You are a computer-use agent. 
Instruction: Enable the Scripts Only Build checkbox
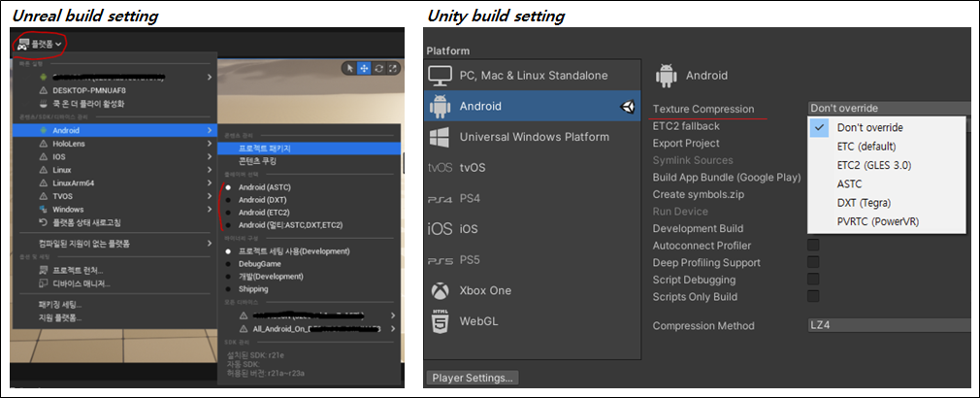[x=813, y=295]
